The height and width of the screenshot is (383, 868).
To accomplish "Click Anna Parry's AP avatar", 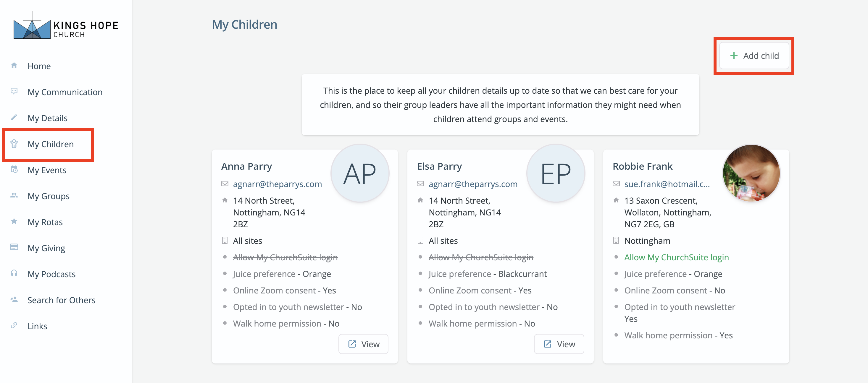I will (360, 173).
